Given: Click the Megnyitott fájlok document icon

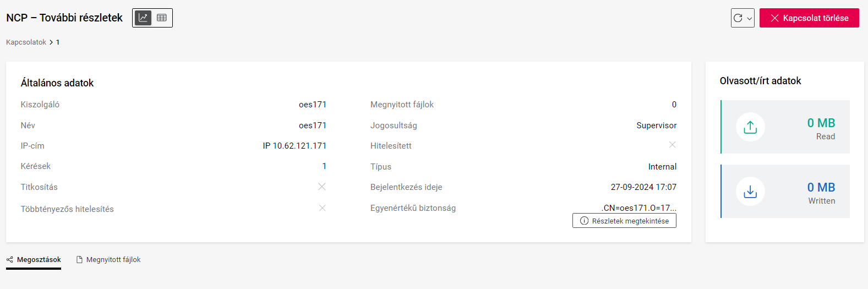Looking at the screenshot, I should point(79,260).
